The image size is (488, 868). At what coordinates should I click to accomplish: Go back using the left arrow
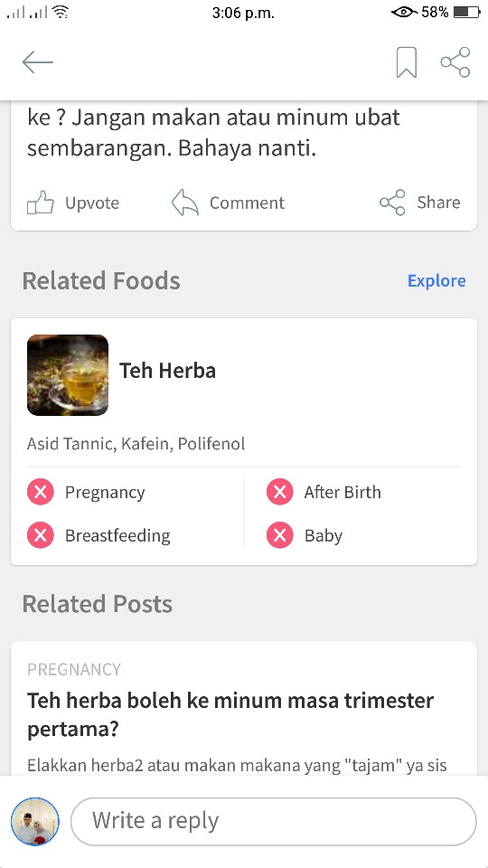pyautogui.click(x=38, y=62)
